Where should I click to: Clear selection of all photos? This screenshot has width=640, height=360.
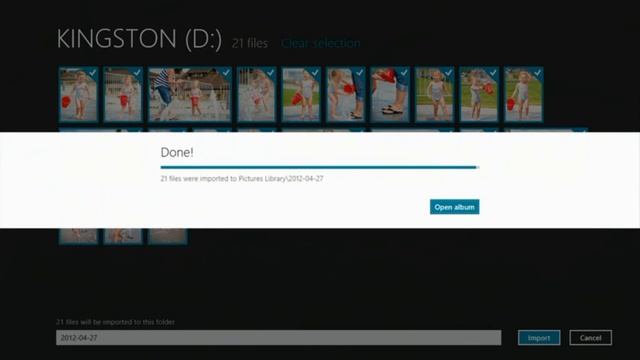click(320, 43)
